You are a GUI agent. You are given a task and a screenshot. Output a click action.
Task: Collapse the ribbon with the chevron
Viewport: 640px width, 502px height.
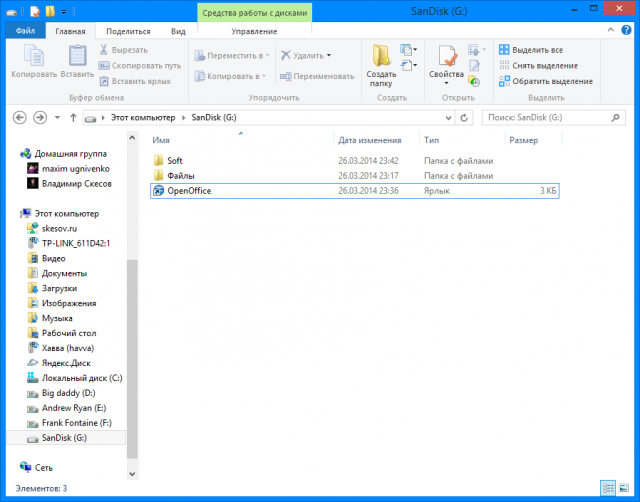click(x=611, y=30)
